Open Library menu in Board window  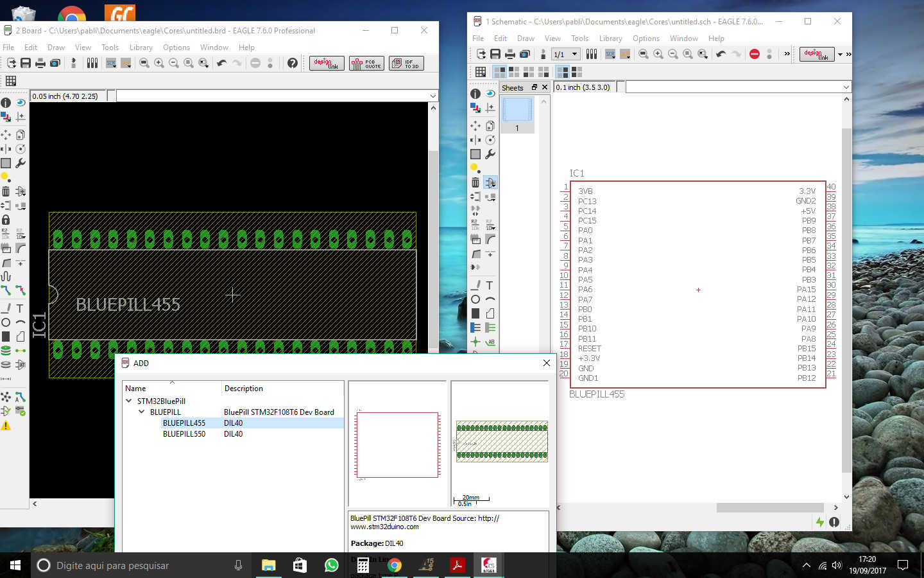[141, 48]
